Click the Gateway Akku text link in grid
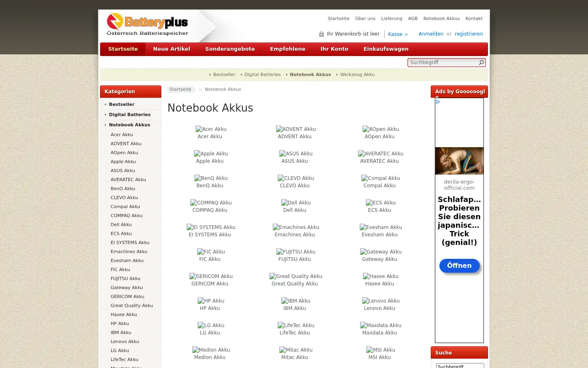Screen dimensions: 588x368 380,259
